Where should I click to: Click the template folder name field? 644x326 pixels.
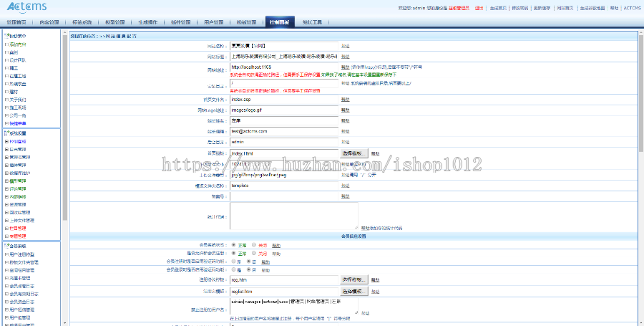click(284, 186)
